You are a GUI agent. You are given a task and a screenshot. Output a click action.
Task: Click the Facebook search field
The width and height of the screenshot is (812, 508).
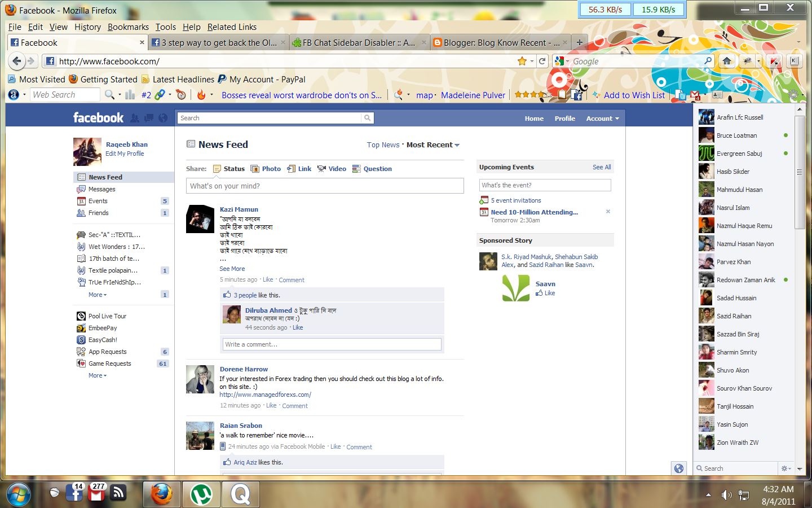point(271,118)
